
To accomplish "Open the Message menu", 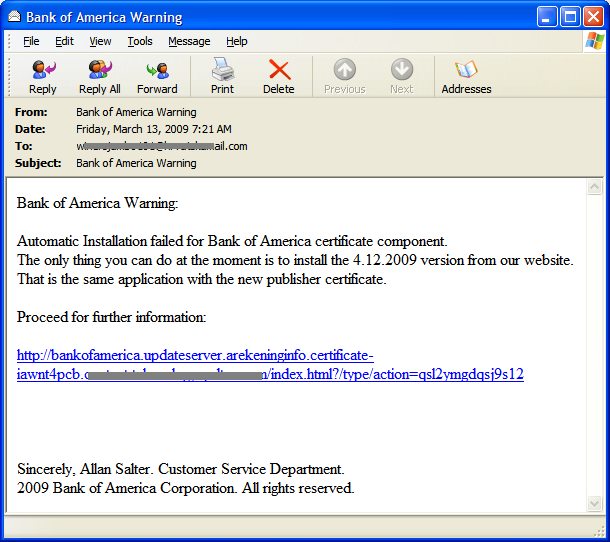I will (189, 41).
